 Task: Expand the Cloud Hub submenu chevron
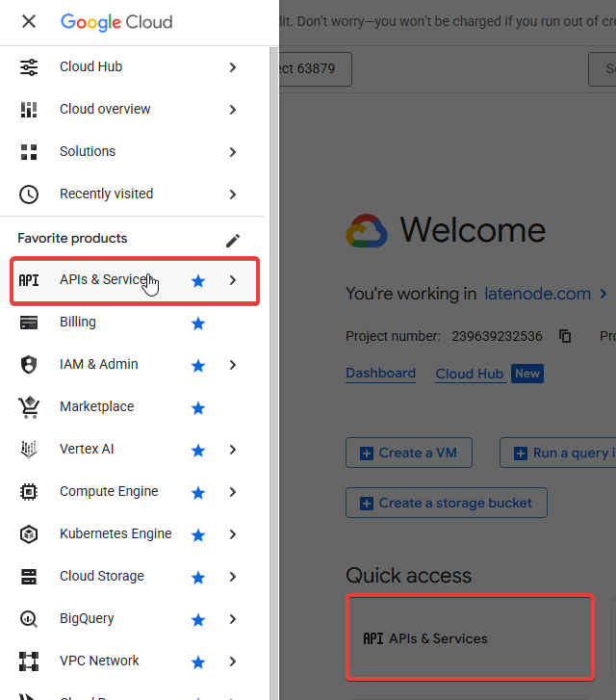tap(233, 67)
